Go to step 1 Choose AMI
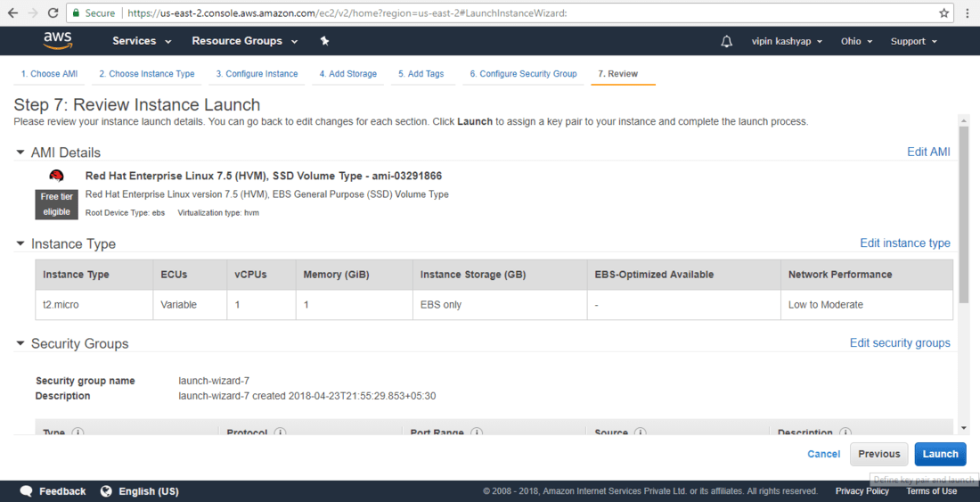 pyautogui.click(x=49, y=74)
